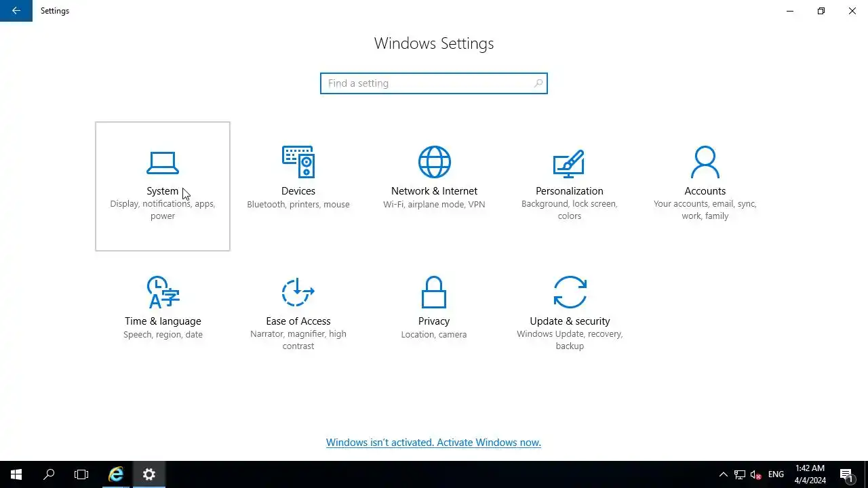Click 'Windows Update, recovery, backup' description

pyautogui.click(x=570, y=340)
